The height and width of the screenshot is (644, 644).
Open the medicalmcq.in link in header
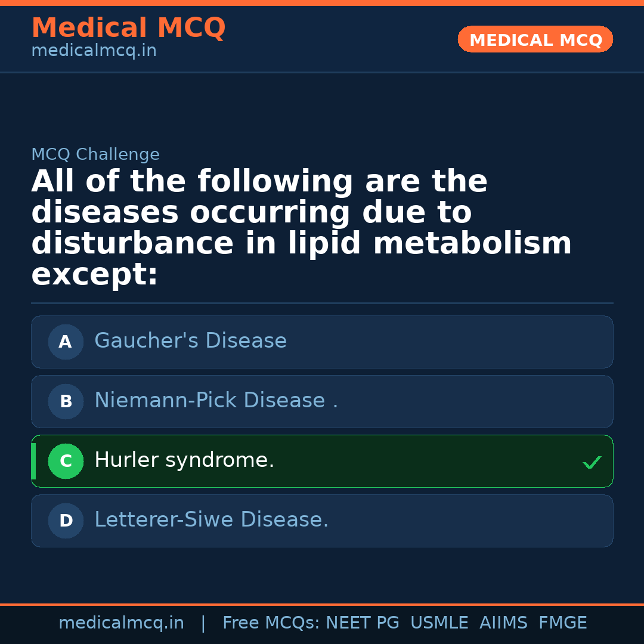coord(94,50)
